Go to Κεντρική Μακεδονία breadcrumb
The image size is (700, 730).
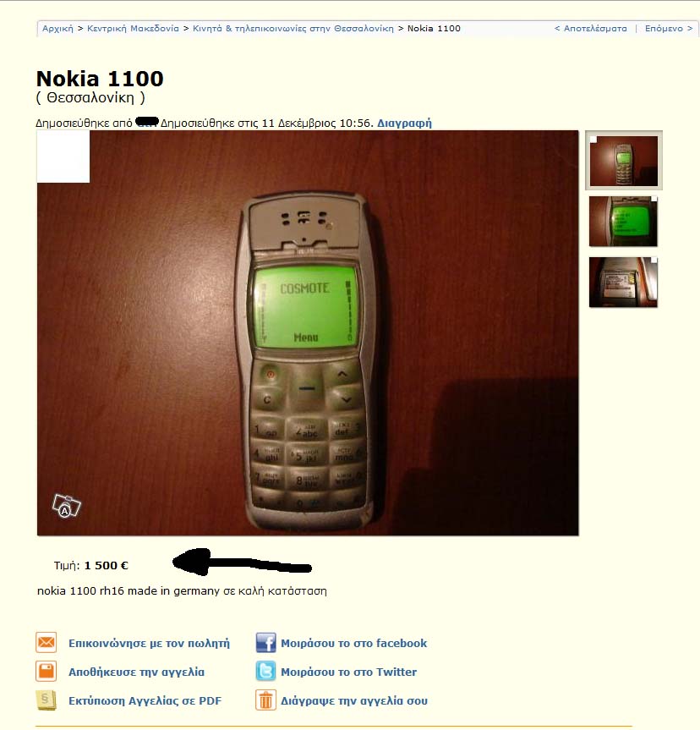coord(133,29)
